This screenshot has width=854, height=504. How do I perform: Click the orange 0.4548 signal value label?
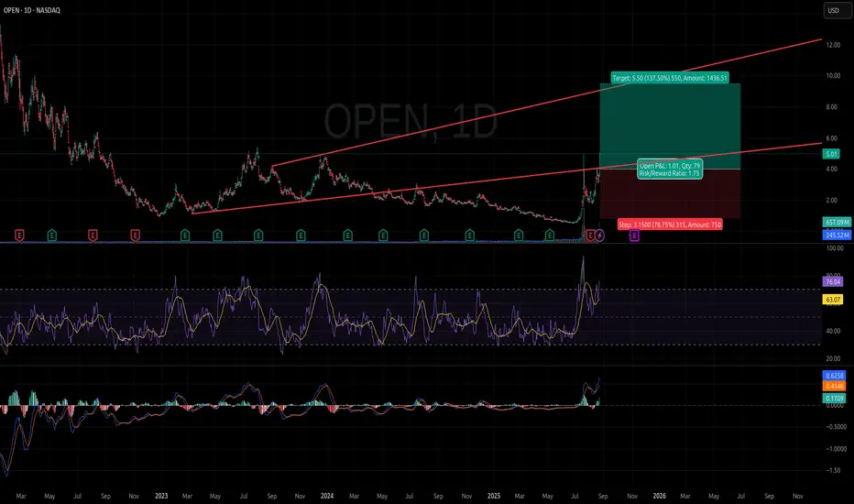[835, 387]
